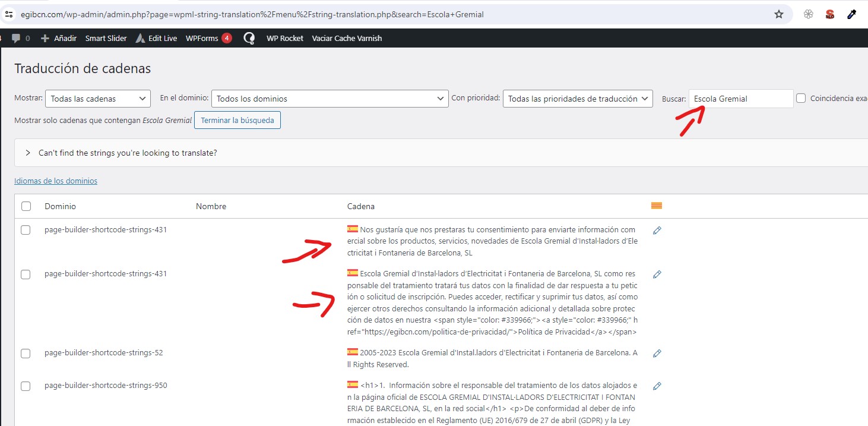Select the strings-950 row checkbox
This screenshot has height=426, width=868.
26,386
